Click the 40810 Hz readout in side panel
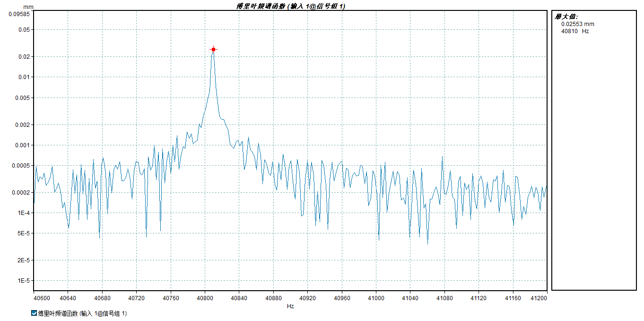Image resolution: width=644 pixels, height=321 pixels. pyautogui.click(x=574, y=31)
